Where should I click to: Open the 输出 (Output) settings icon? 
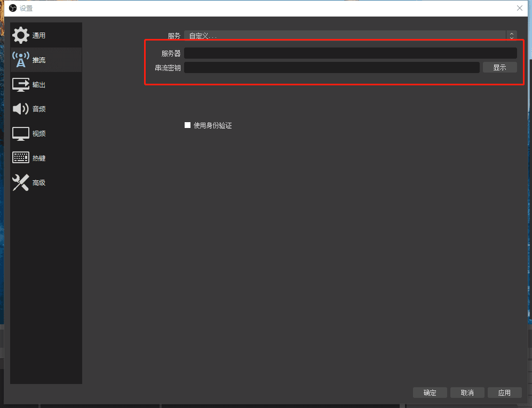coord(21,85)
